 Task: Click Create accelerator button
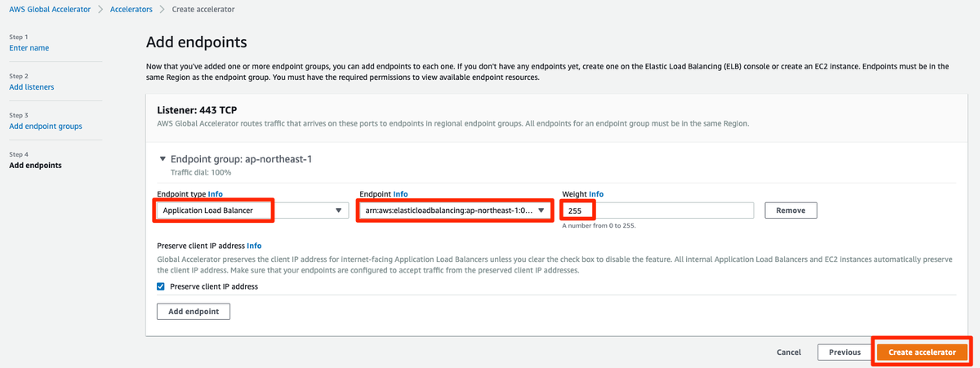point(922,352)
